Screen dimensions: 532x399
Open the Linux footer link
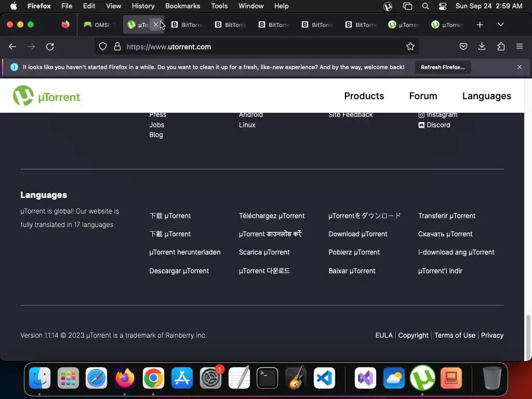click(247, 125)
